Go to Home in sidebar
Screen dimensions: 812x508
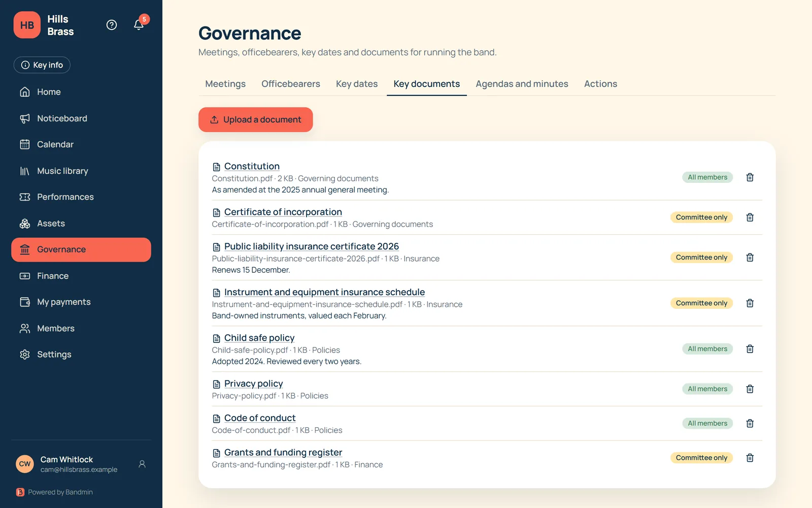[x=81, y=92]
